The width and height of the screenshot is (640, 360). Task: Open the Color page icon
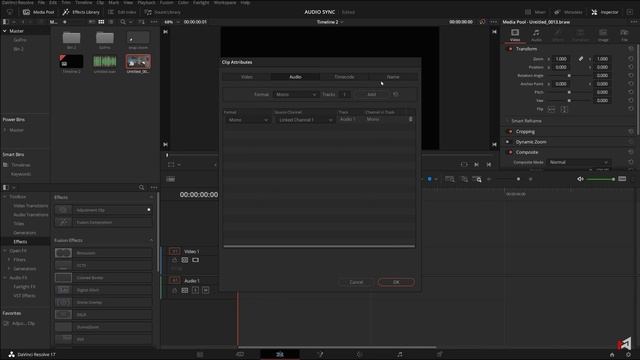tap(360, 354)
